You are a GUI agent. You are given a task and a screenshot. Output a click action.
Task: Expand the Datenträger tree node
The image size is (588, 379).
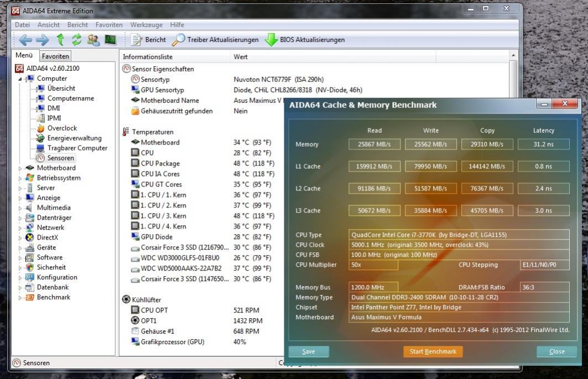(20, 218)
